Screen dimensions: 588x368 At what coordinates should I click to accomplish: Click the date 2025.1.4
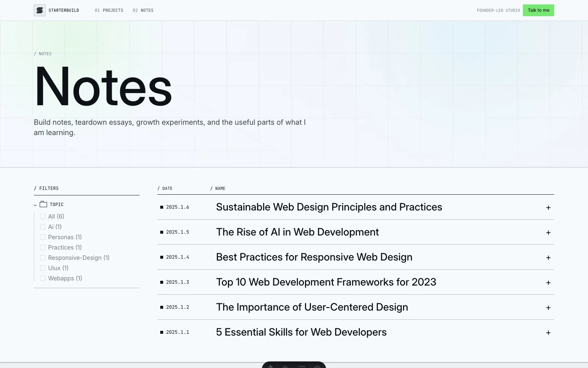click(178, 257)
